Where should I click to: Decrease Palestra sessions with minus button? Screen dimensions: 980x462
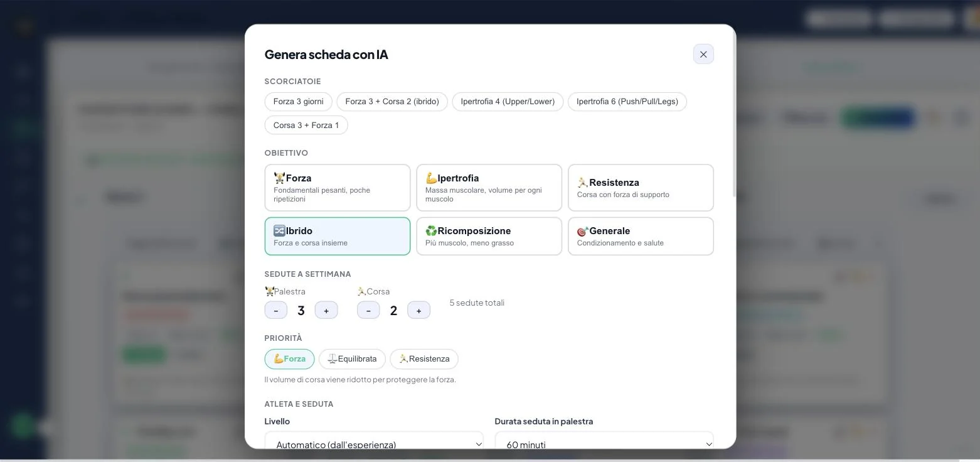coord(276,310)
